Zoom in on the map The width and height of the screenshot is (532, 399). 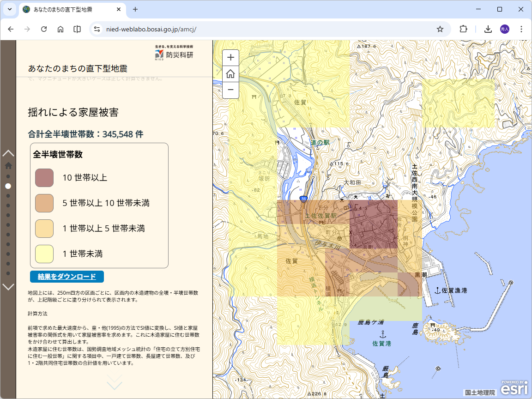[230, 57]
